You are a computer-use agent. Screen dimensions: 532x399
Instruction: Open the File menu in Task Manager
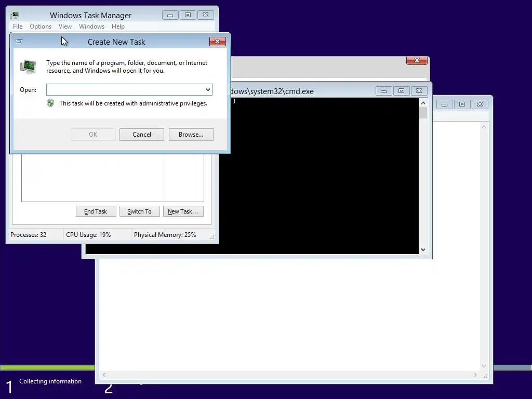pyautogui.click(x=18, y=26)
